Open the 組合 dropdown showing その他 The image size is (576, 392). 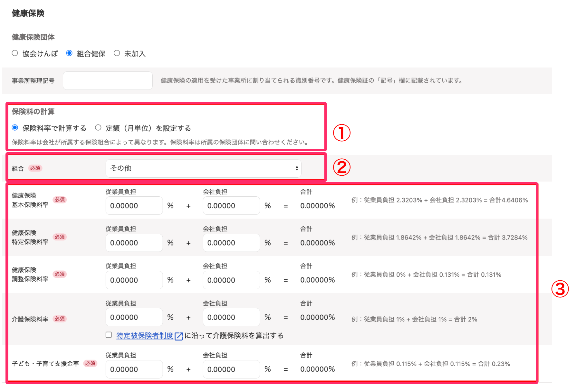point(204,168)
